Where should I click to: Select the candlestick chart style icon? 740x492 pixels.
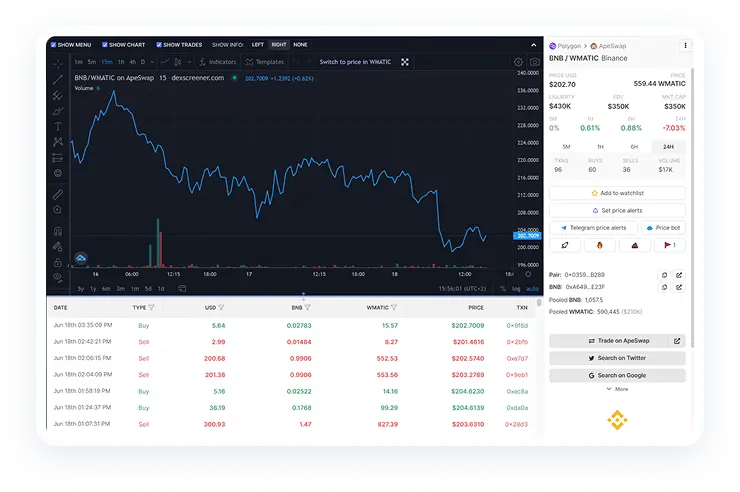click(178, 62)
